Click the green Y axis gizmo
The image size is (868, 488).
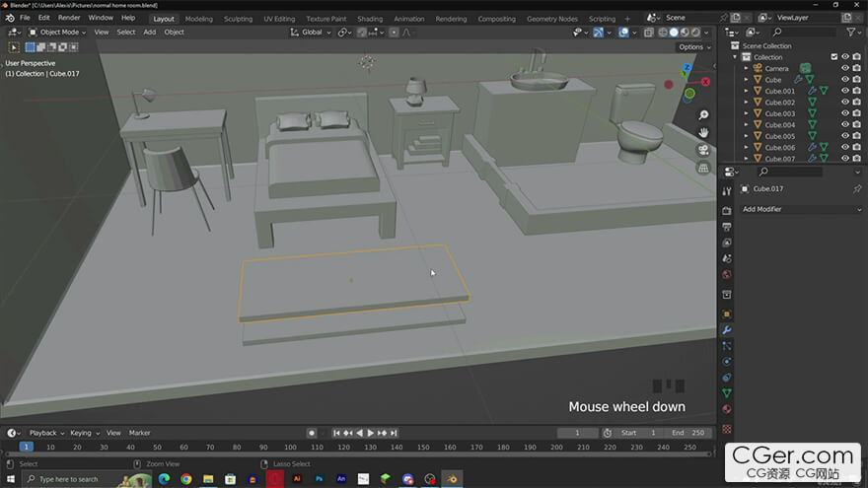[x=689, y=94]
